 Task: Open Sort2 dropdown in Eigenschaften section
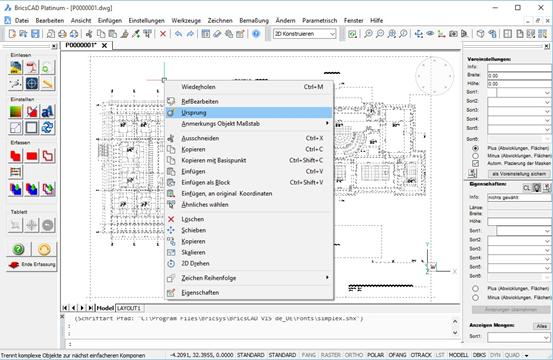click(547, 240)
